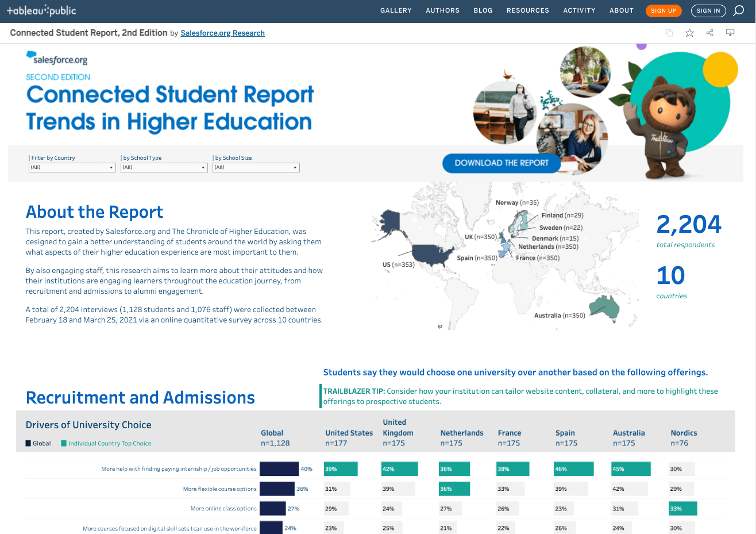The height and width of the screenshot is (534, 756).
Task: Click the 'TRAILBLAZER TIP' text
Action: pyautogui.click(x=354, y=391)
